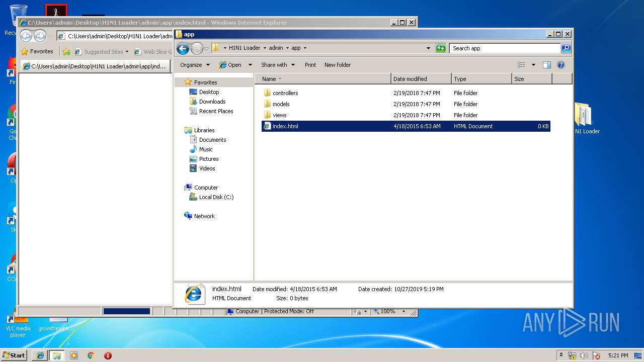Click New folder in Explorer toolbar
The height and width of the screenshot is (362, 644).
[x=338, y=65]
